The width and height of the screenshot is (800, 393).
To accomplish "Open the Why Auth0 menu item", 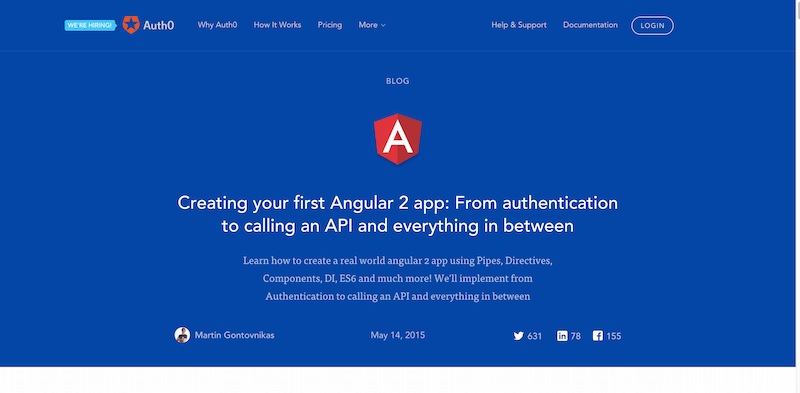I will pyautogui.click(x=217, y=25).
